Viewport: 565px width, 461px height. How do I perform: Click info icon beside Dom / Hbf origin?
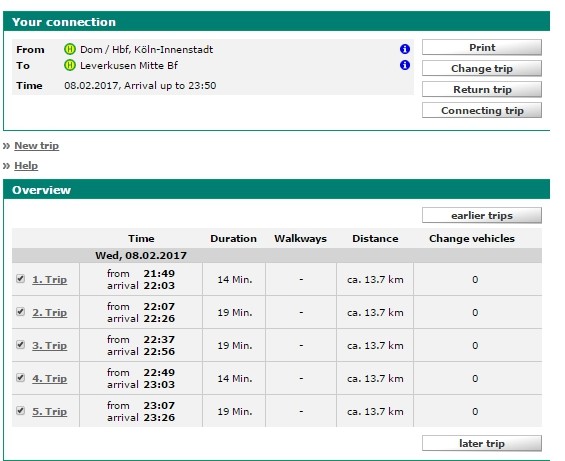point(405,49)
